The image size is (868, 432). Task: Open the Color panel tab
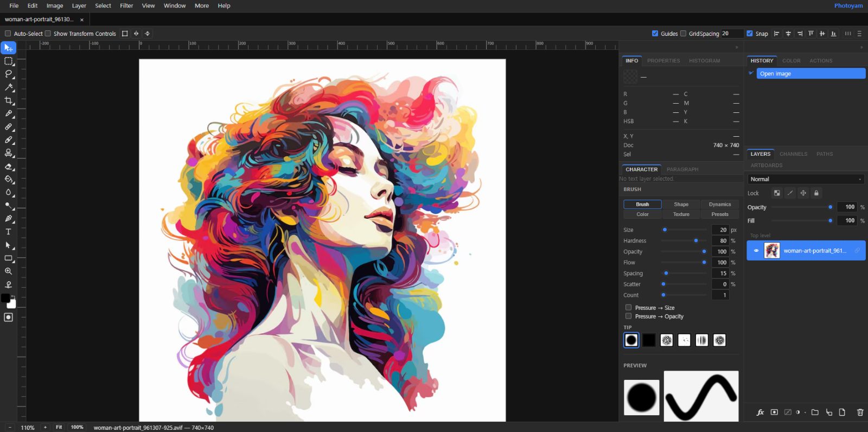tap(791, 61)
